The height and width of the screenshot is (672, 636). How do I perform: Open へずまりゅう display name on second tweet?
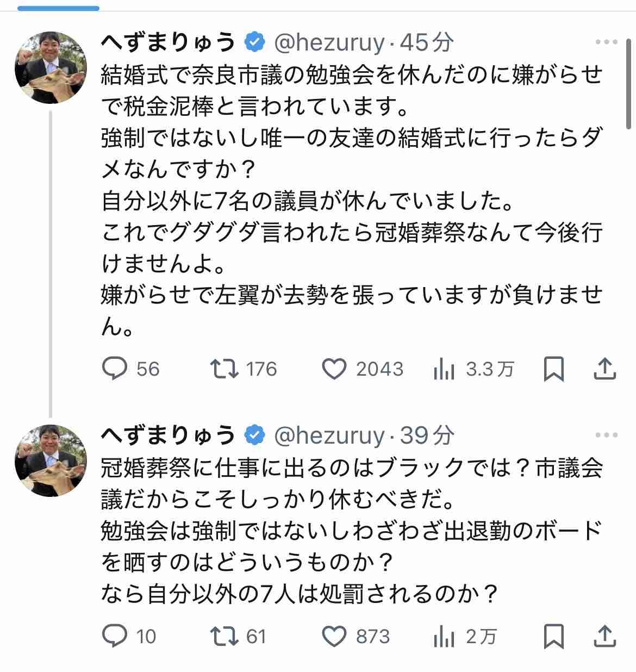[x=169, y=435]
